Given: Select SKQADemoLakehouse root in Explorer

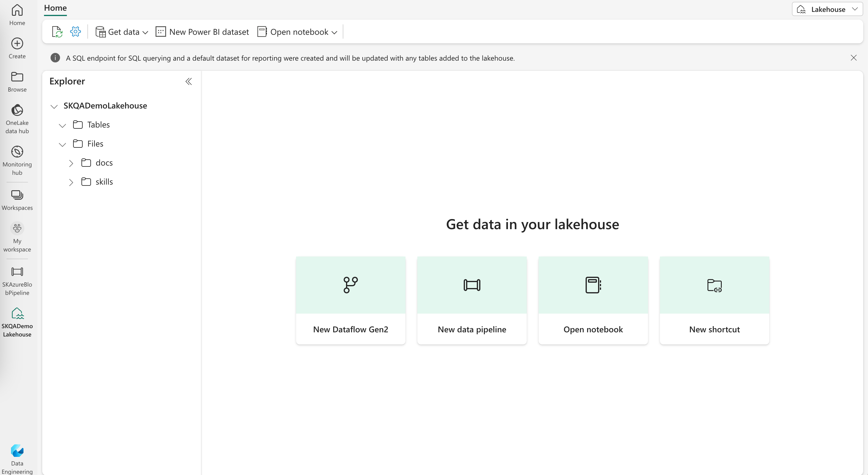Looking at the screenshot, I should click(105, 106).
